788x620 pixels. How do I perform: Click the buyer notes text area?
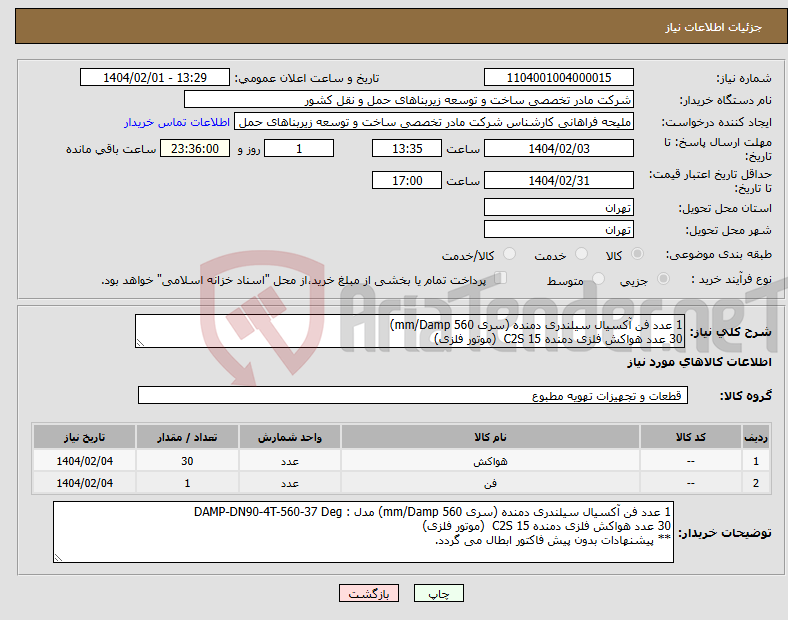click(363, 532)
